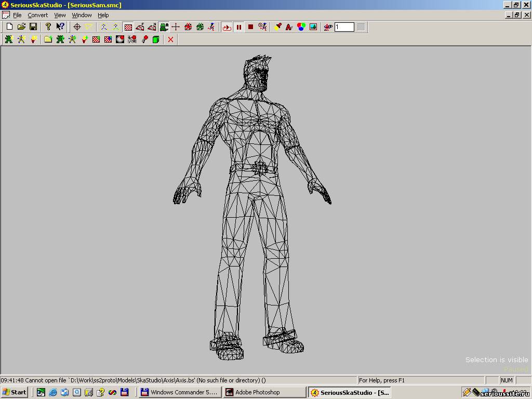Click the black cross axis icon
This screenshot has width=532, height=399.
(x=176, y=27)
